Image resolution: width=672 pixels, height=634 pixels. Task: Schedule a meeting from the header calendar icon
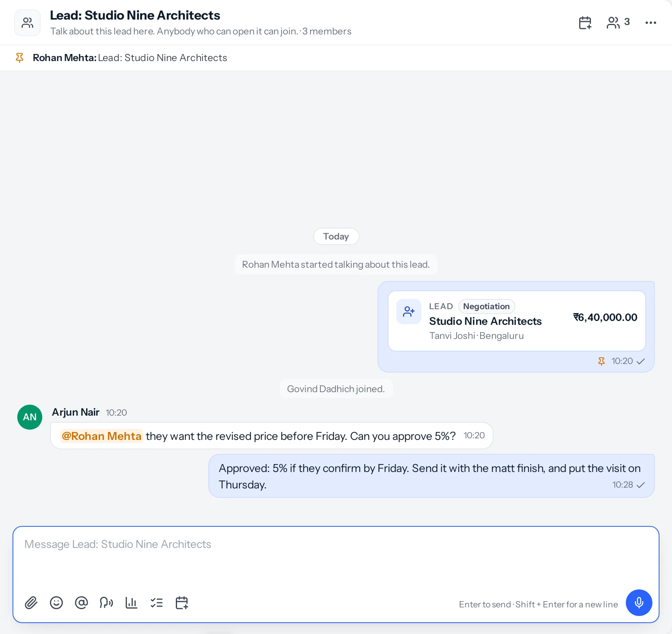(x=585, y=23)
